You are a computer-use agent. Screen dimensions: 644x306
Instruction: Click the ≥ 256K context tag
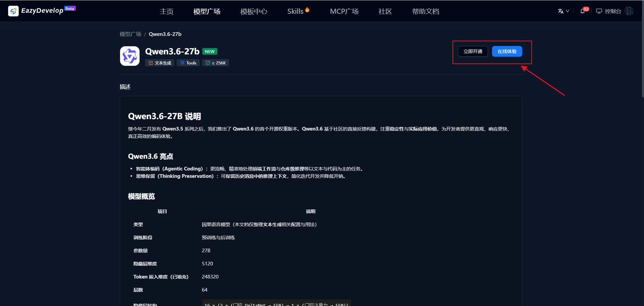coord(215,63)
